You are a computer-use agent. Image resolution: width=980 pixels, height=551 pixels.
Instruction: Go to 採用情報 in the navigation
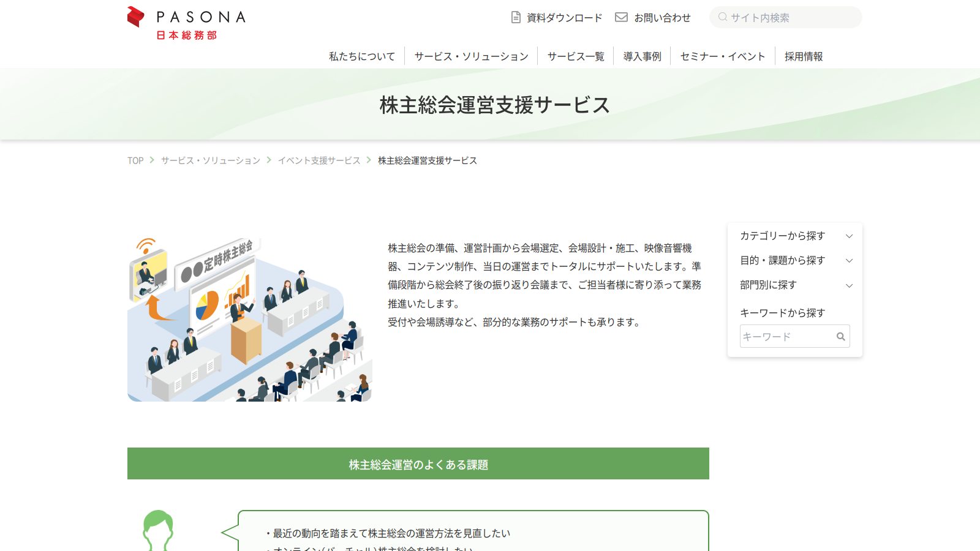tap(804, 56)
